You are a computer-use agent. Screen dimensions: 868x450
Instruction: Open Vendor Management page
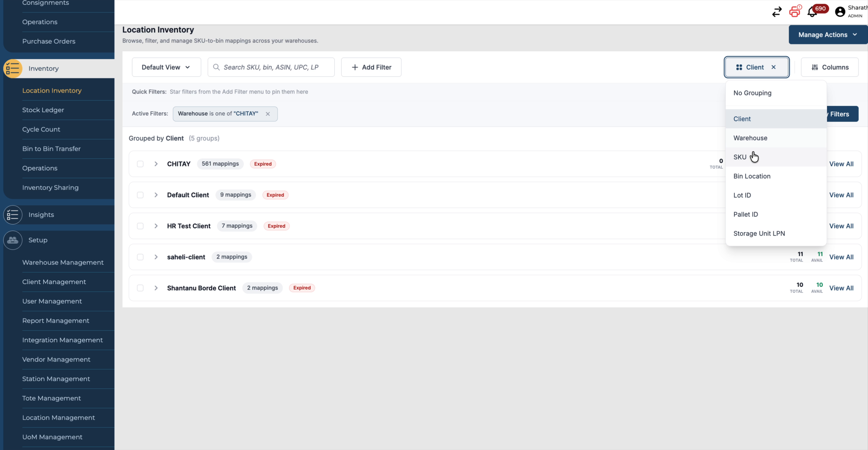(x=56, y=360)
